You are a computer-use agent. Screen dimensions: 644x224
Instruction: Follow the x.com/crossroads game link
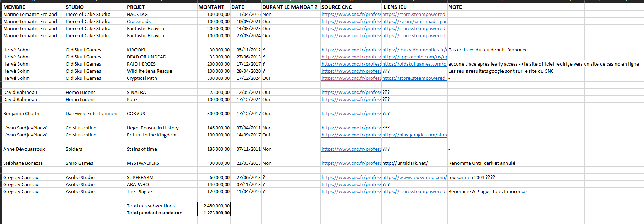point(415,21)
